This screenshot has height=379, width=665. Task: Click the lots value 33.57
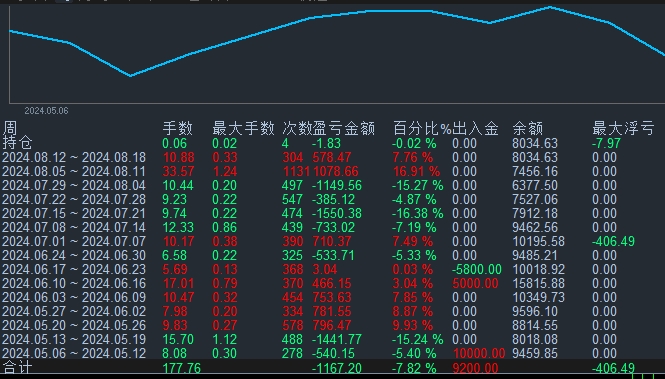179,172
